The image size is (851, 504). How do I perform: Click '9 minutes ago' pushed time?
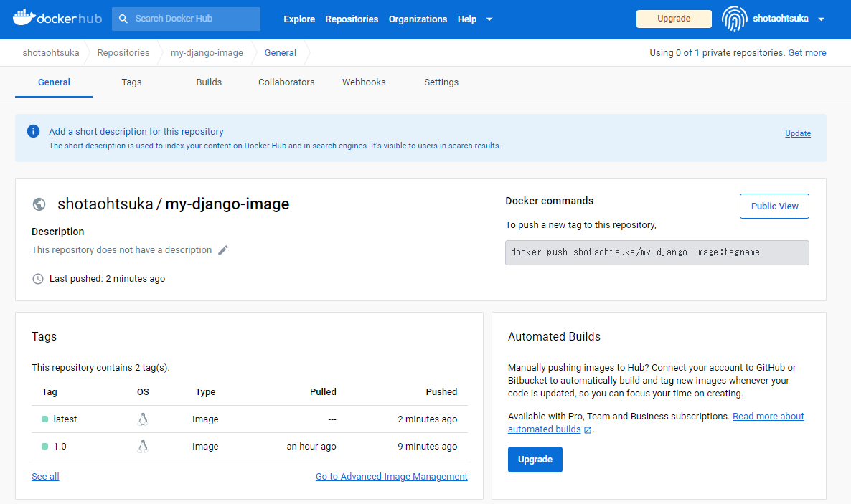click(427, 446)
